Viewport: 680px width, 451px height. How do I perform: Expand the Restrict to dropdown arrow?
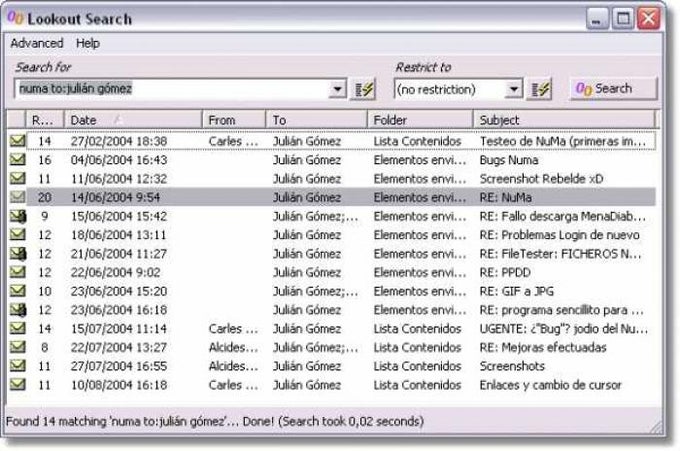click(x=514, y=89)
